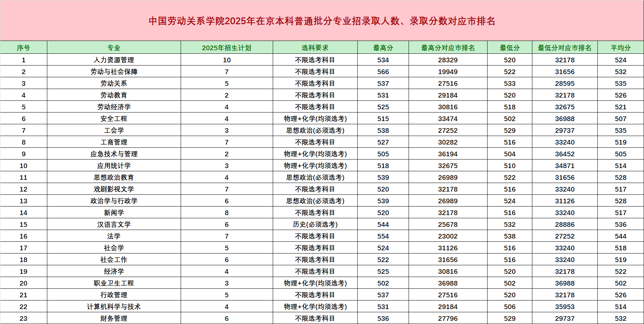Select the 序号 column header
This screenshot has width=644, height=324.
click(23, 47)
